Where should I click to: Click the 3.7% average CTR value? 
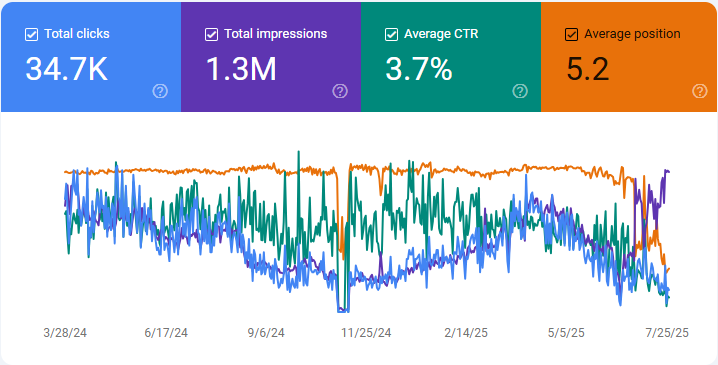(x=419, y=69)
